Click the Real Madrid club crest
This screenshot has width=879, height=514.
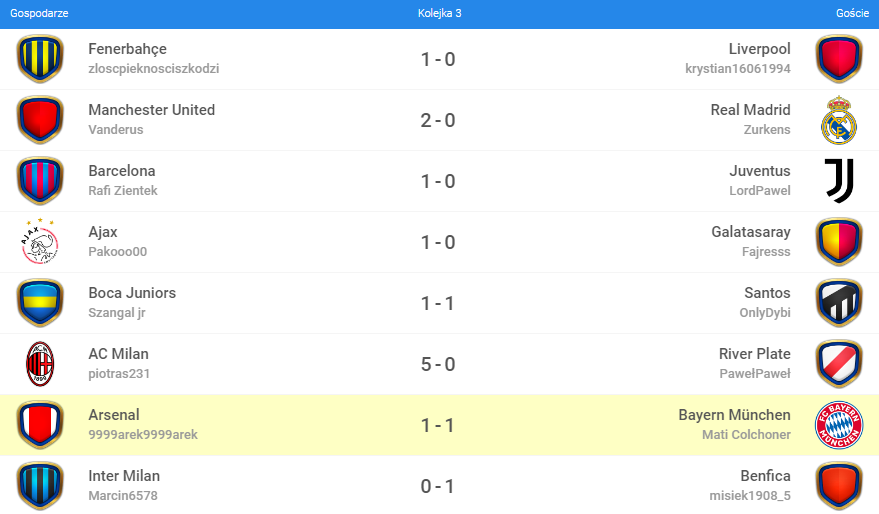click(x=839, y=120)
